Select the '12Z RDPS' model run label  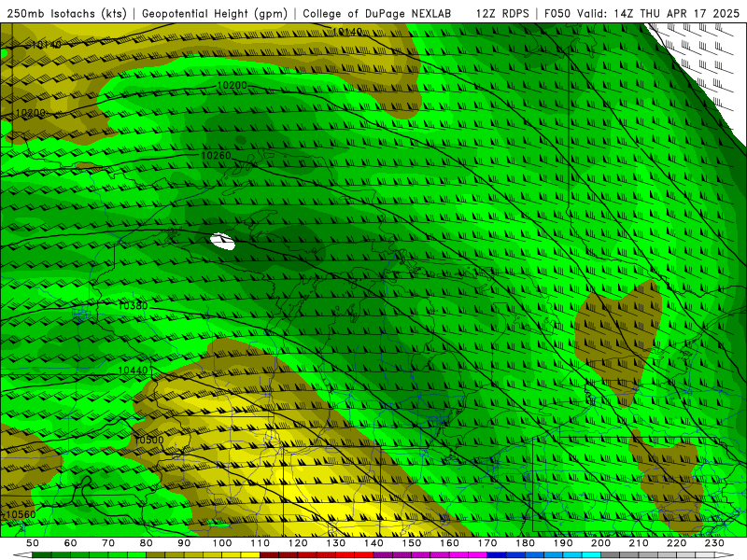click(502, 14)
